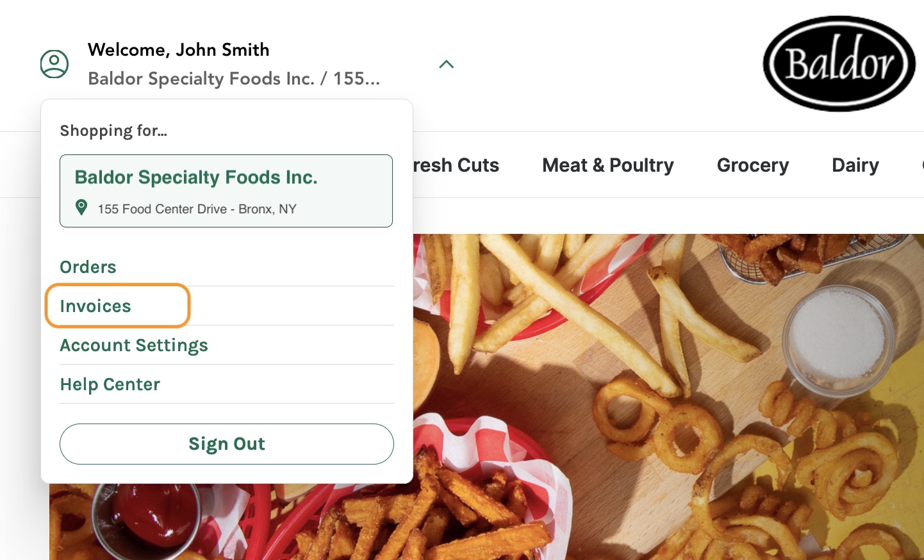Click the Welcome, John Smith greeting
Screen dimensions: 924x560
click(178, 49)
